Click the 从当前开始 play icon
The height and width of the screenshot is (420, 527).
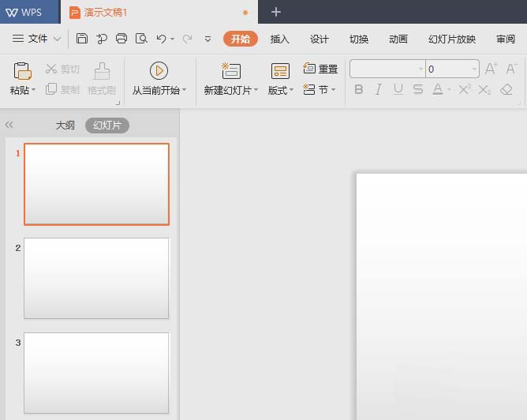(159, 70)
